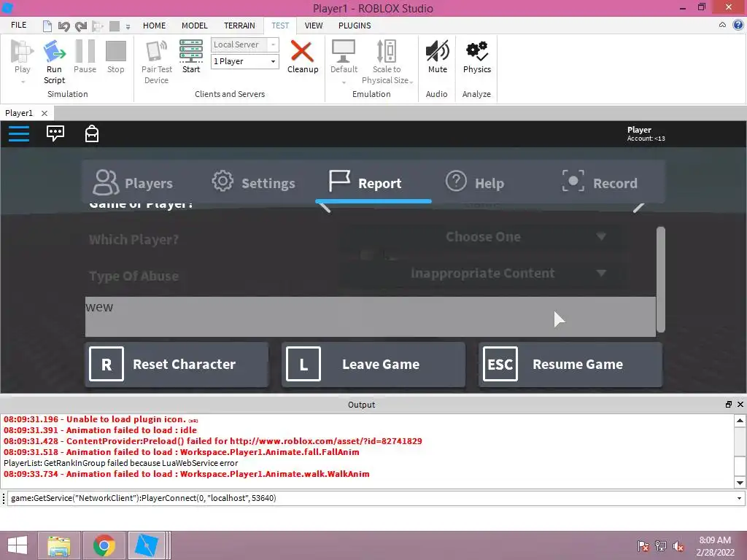
Task: Undo the last action
Action: pos(64,26)
